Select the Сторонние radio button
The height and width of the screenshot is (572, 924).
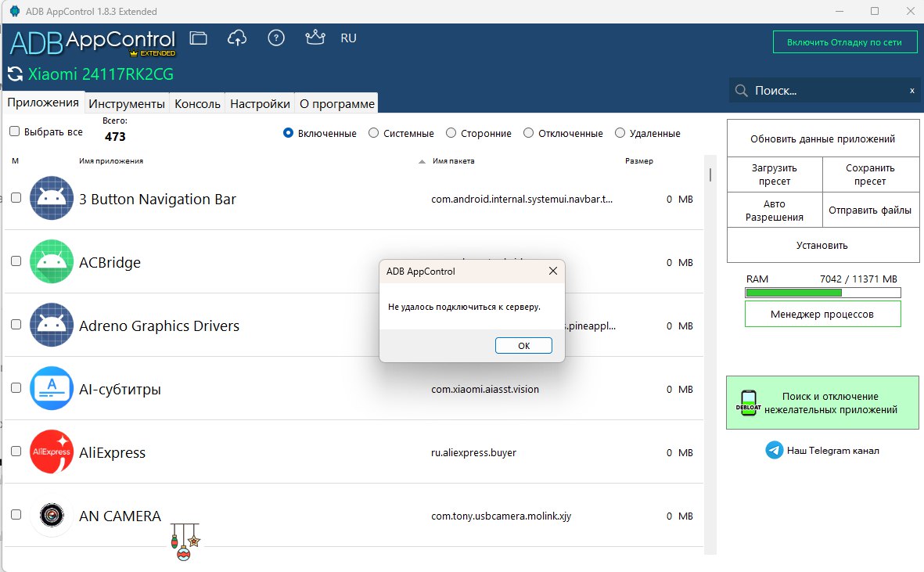click(x=451, y=133)
